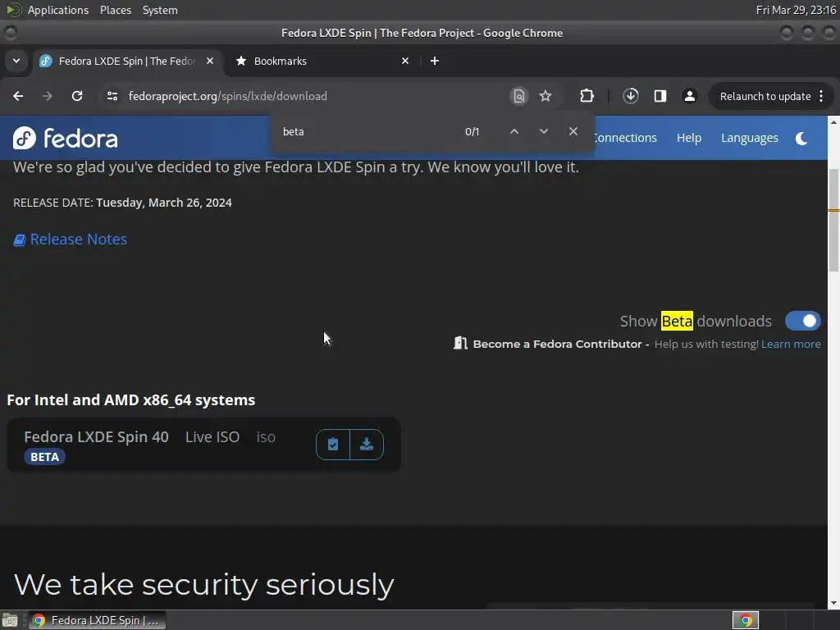Viewport: 840px width, 630px height.
Task: Click the 'Live ISO' label
Action: pyautogui.click(x=212, y=437)
